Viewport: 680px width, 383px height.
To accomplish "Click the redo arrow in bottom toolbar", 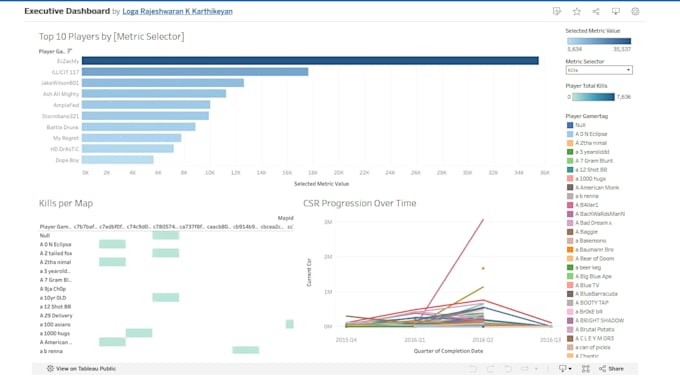I will click(490, 369).
